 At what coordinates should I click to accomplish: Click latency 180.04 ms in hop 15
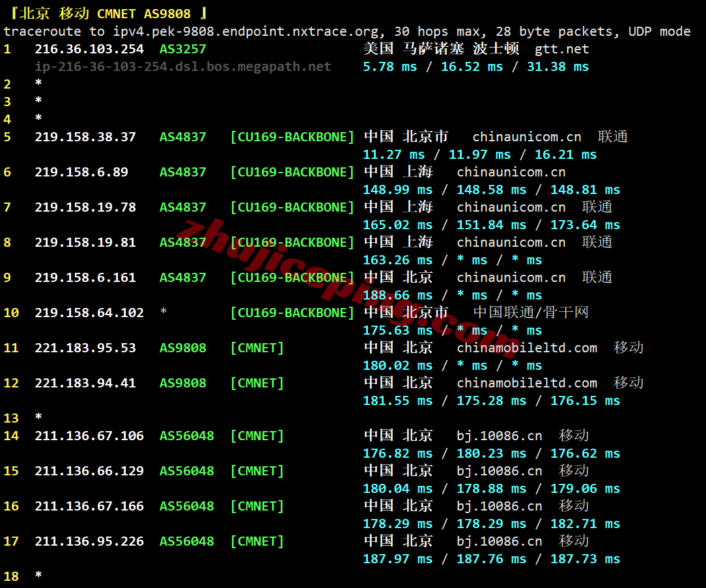pyautogui.click(x=397, y=488)
